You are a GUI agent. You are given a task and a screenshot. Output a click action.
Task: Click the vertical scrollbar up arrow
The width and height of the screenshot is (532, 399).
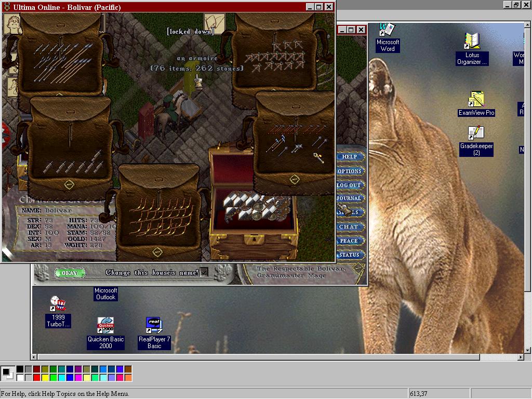click(527, 25)
